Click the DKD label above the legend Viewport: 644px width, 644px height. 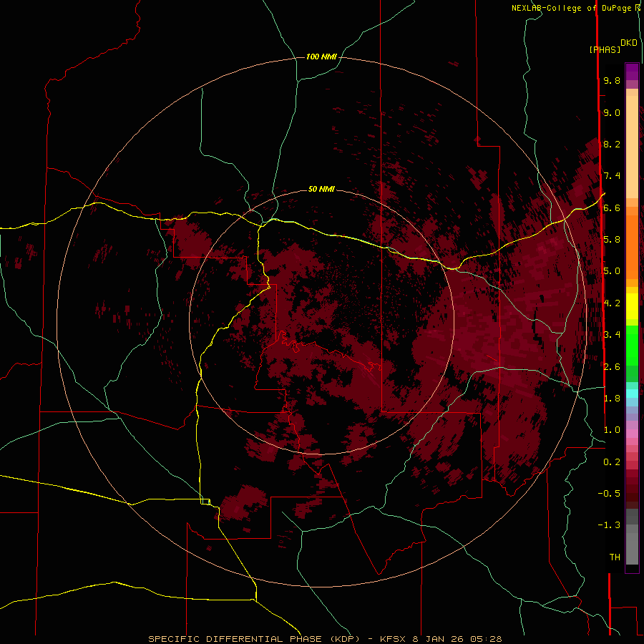tap(629, 43)
